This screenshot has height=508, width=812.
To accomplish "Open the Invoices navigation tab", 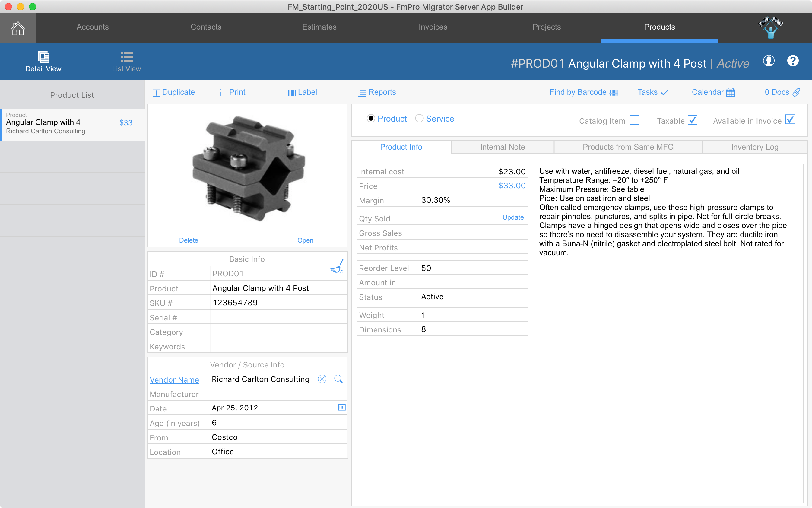I will 433,27.
